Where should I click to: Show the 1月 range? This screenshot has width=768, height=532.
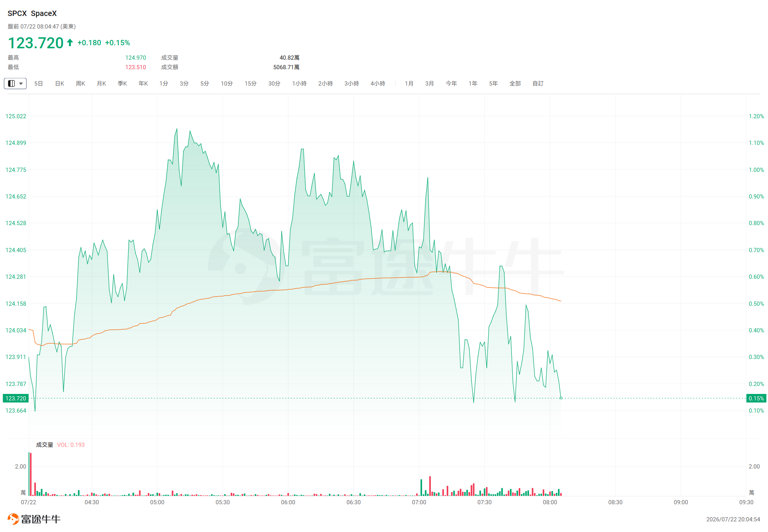pyautogui.click(x=409, y=84)
